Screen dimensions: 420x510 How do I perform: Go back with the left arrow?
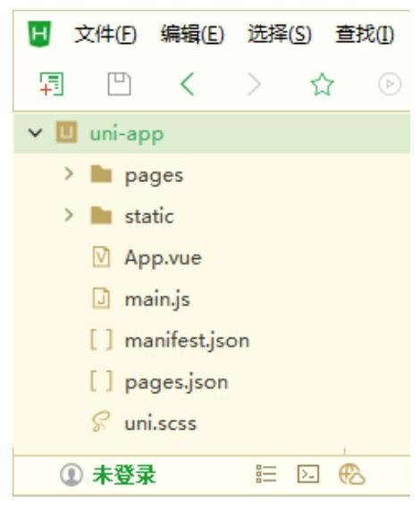188,84
